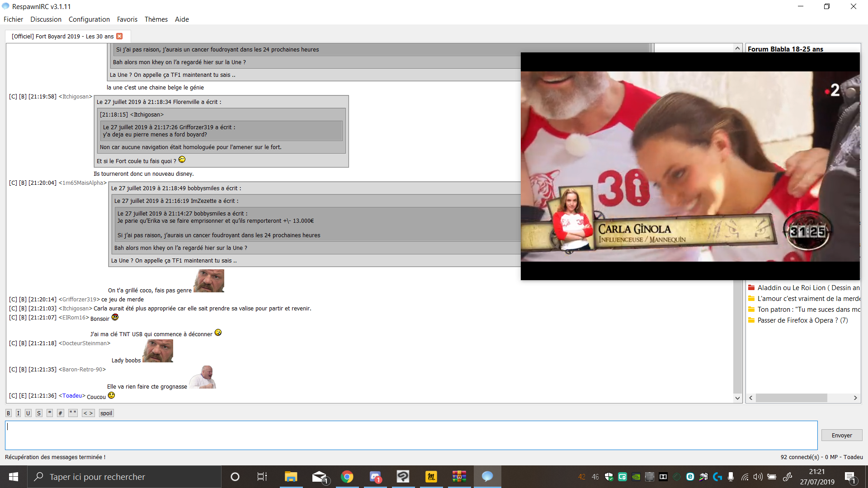Apply bold formatting with the B button
Screen dimensions: 868x488
point(9,413)
